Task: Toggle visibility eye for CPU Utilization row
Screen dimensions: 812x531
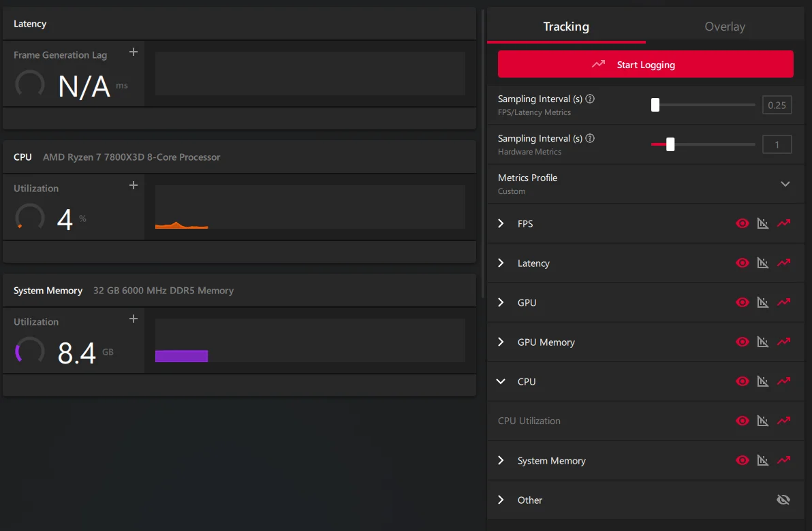Action: point(742,421)
